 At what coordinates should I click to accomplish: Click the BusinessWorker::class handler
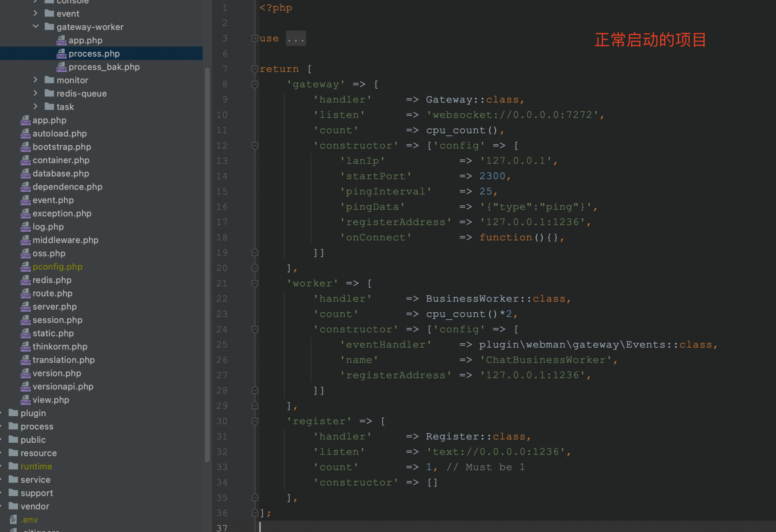click(496, 299)
